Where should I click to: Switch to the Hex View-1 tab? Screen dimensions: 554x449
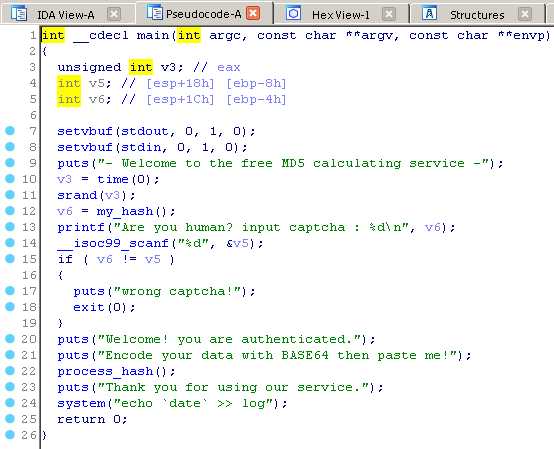pyautogui.click(x=341, y=15)
